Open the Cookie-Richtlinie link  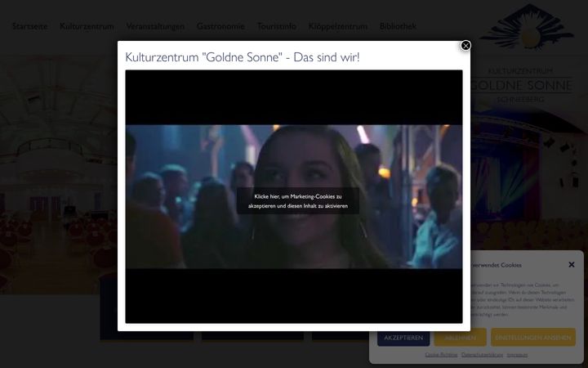click(441, 354)
